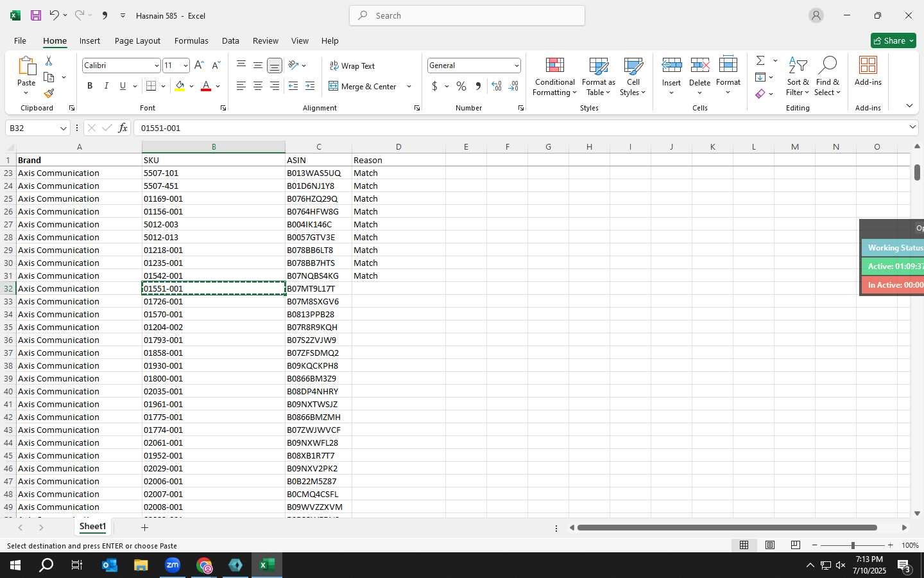Click the zoom slider handle

click(853, 545)
